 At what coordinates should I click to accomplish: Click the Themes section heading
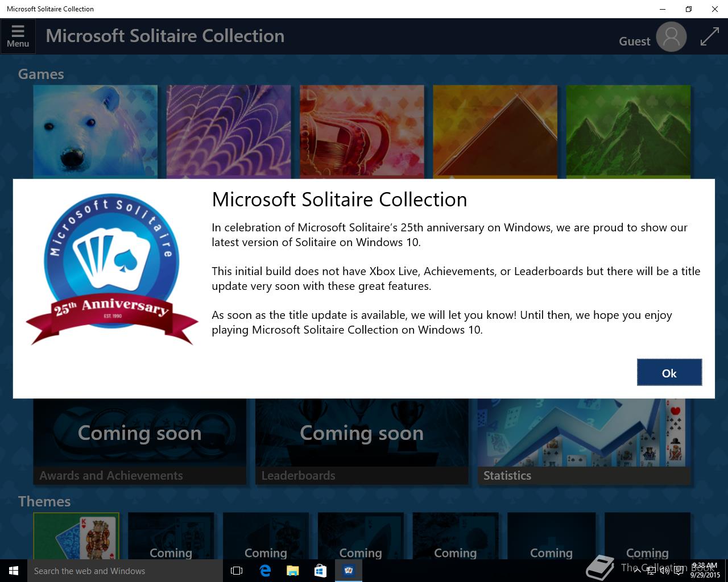(44, 501)
